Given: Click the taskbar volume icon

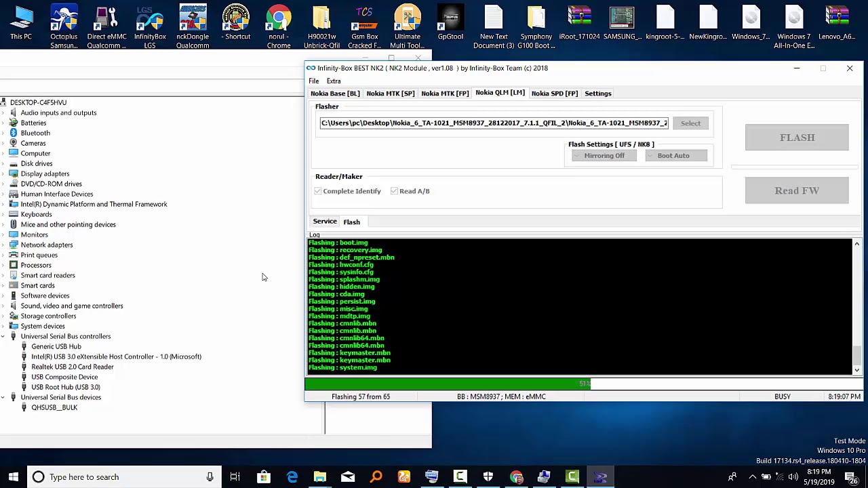Looking at the screenshot, I should 793,477.
